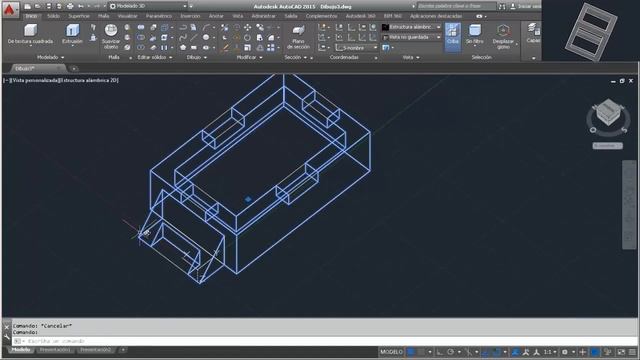Click the Customization menu icon in status bar
Screen dimensions: 640x360
pyautogui.click(x=632, y=352)
